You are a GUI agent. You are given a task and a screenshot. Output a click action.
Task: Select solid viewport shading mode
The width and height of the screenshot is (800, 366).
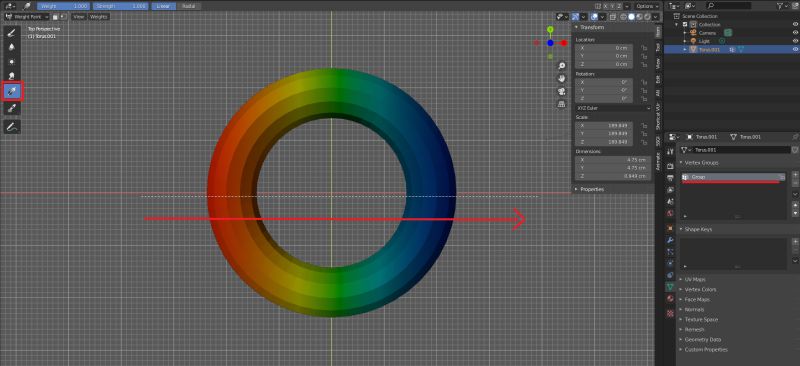pos(632,17)
